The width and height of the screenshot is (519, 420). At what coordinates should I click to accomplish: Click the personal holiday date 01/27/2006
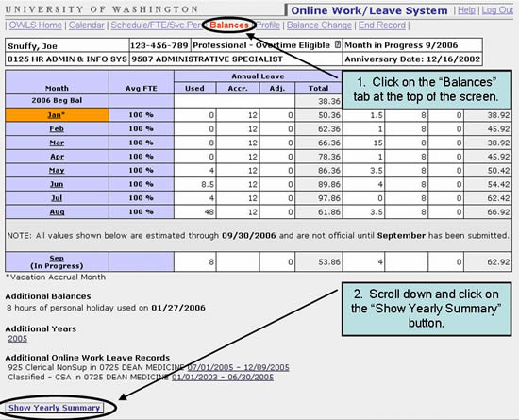point(178,308)
